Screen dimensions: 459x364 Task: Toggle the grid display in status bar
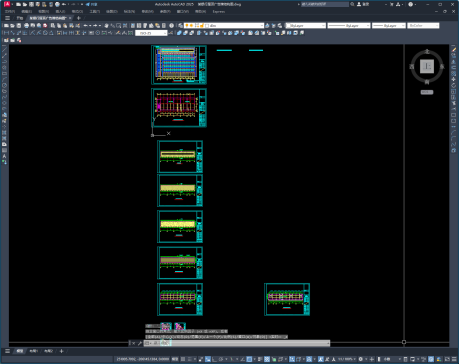[183, 359]
